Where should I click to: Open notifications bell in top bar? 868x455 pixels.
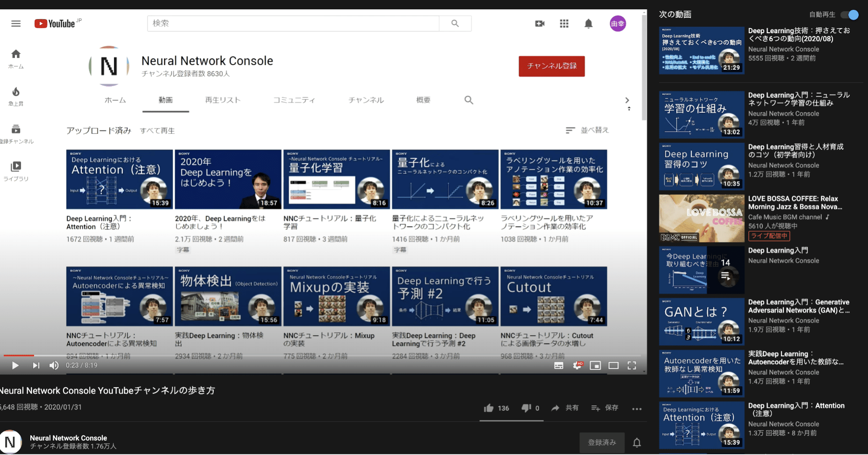pos(588,23)
